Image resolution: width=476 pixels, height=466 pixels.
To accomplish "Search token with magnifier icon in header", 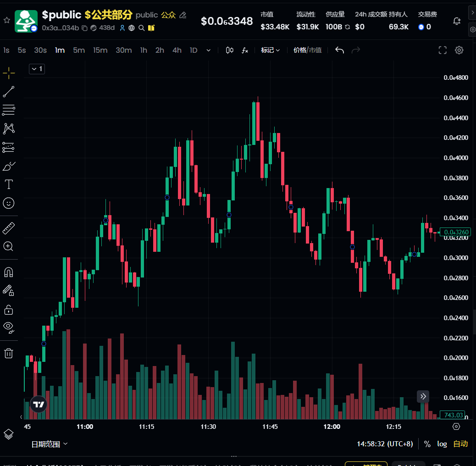I will (x=141, y=28).
